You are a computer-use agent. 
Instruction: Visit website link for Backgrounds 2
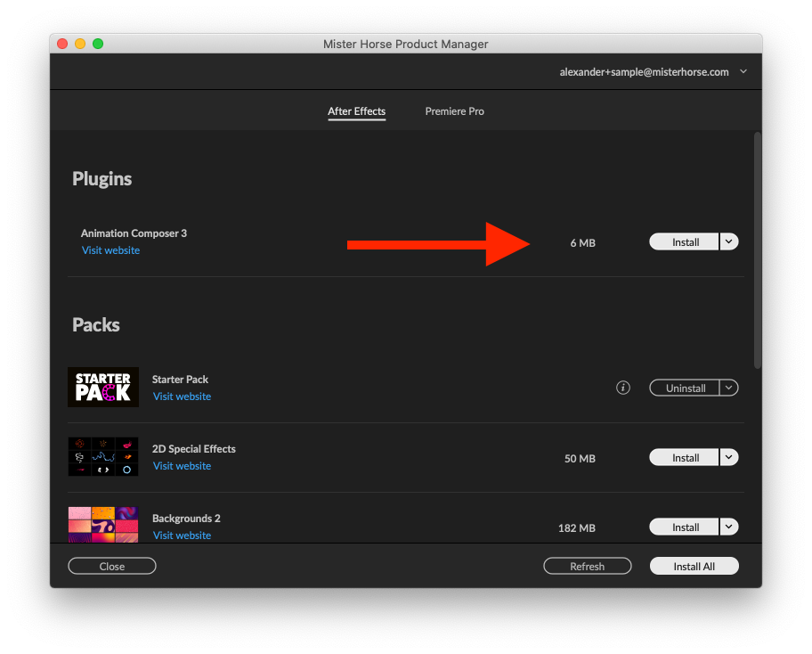(x=182, y=535)
